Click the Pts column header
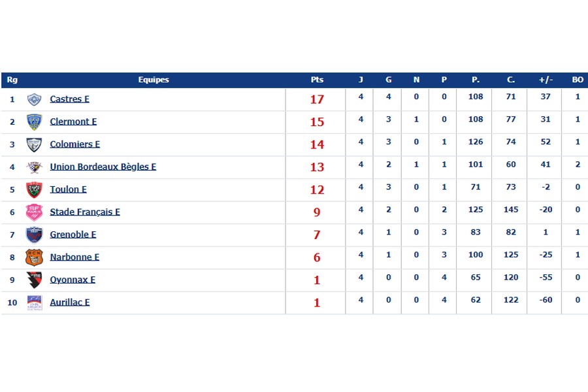The width and height of the screenshot is (588, 392). click(317, 80)
